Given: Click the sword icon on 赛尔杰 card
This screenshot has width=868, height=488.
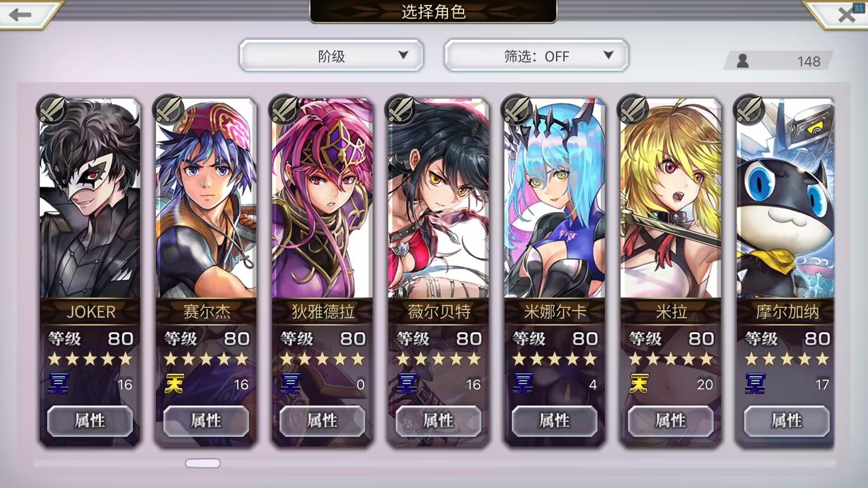Looking at the screenshot, I should coord(168,110).
